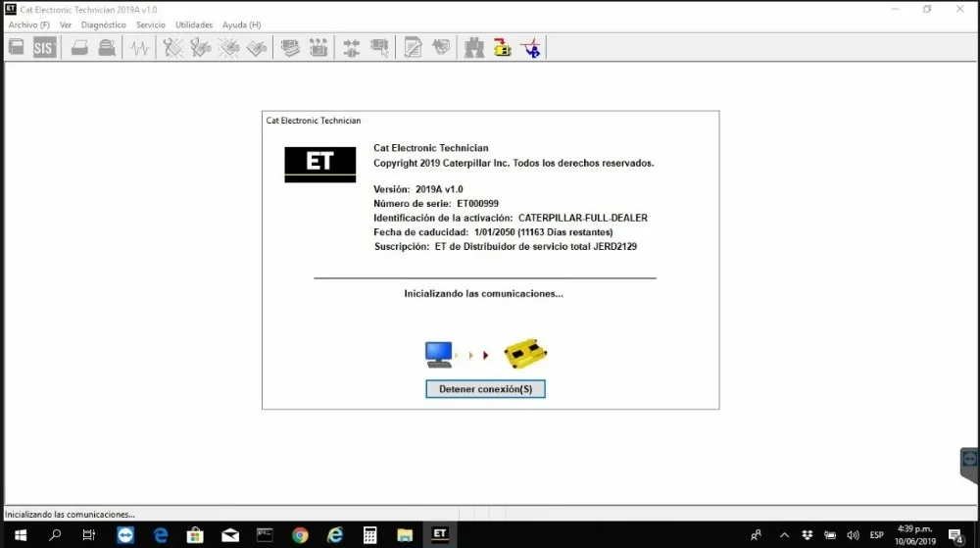
Task: Click the stethoscope clipboard without sparkle icon
Action: tap(201, 47)
